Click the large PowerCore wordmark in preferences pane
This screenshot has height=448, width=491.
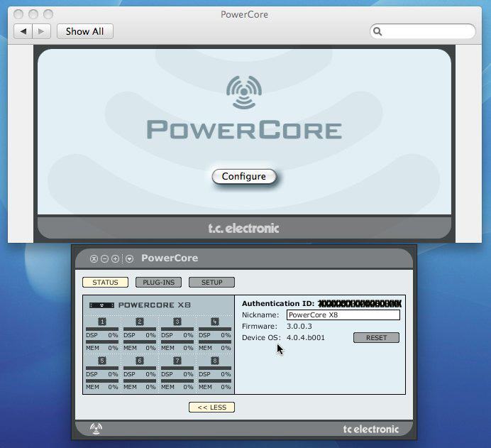(x=244, y=130)
